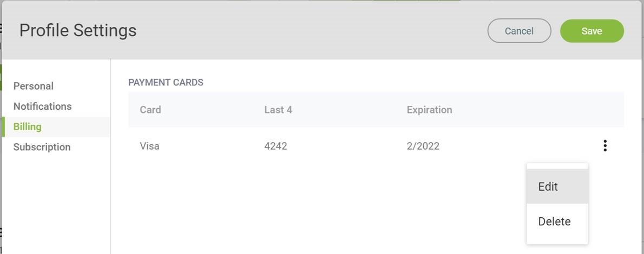Click the green active indicator beside Billing
644x254 pixels.
3,127
